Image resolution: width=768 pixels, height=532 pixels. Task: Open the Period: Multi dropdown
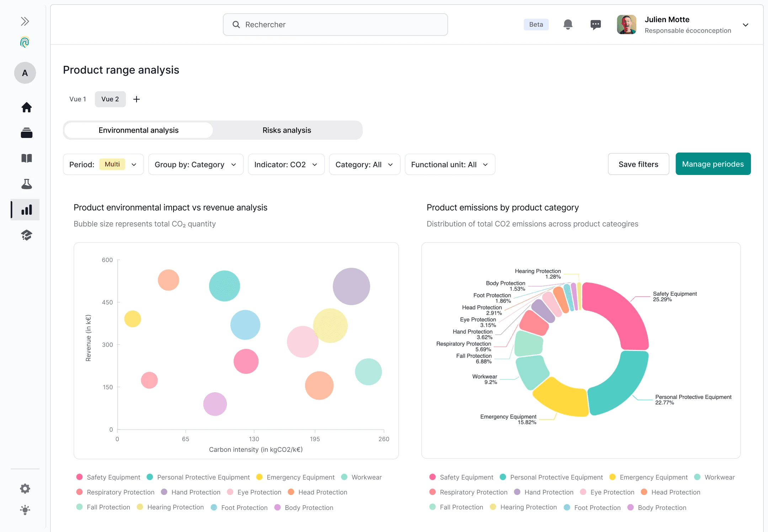103,164
